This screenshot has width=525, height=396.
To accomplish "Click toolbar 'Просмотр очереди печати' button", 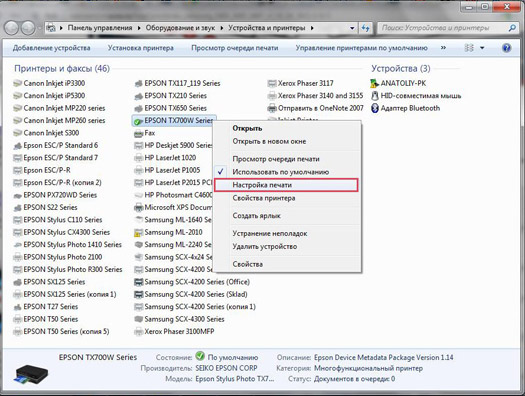I will [234, 48].
